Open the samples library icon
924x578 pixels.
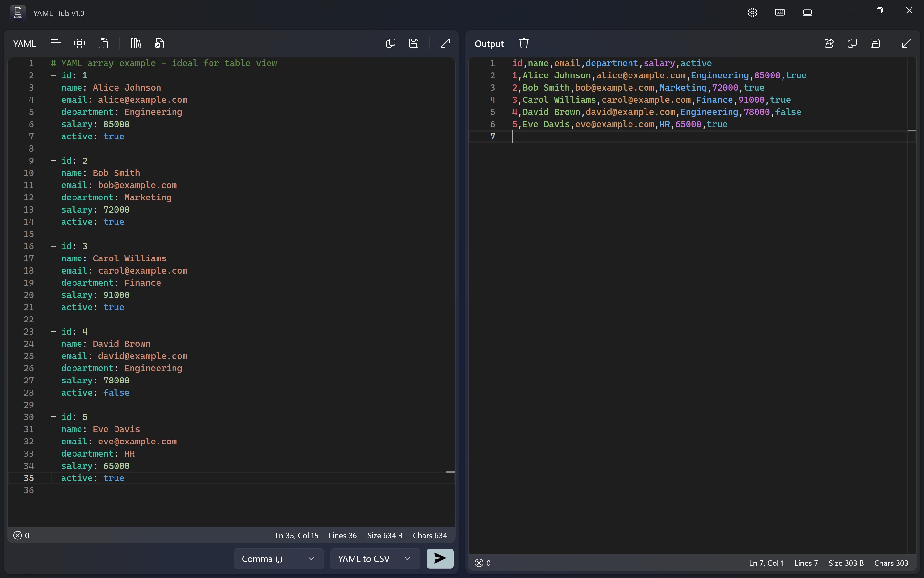pos(135,43)
